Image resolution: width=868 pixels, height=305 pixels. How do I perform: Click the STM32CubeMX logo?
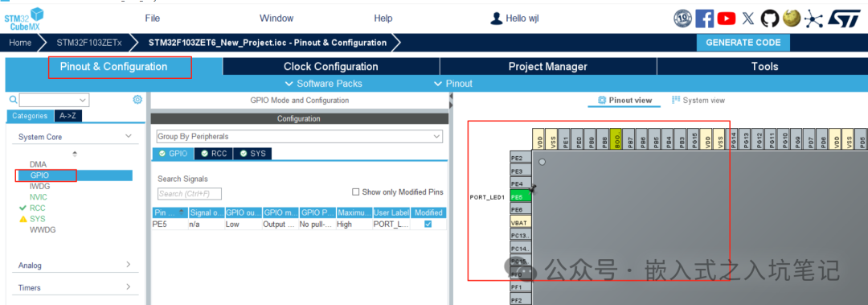(24, 19)
